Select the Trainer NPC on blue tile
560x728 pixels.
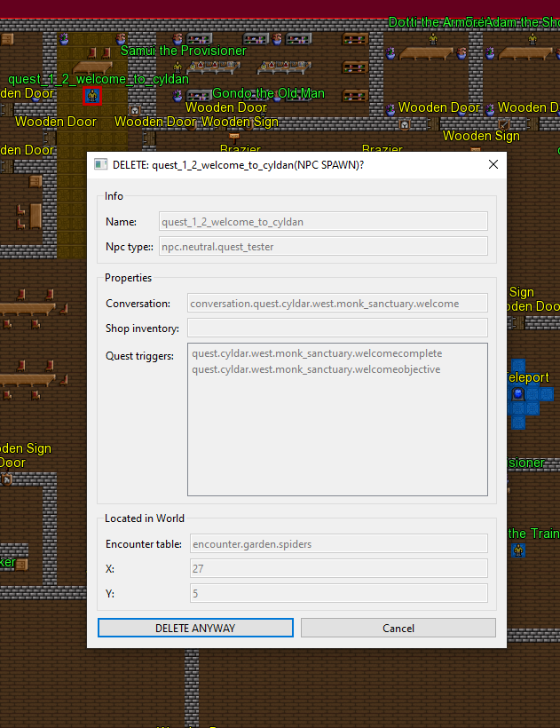[x=518, y=550]
